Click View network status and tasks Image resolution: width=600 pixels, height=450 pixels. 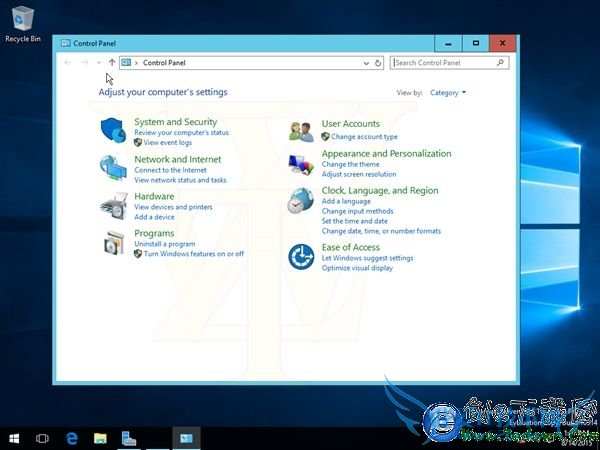click(180, 180)
